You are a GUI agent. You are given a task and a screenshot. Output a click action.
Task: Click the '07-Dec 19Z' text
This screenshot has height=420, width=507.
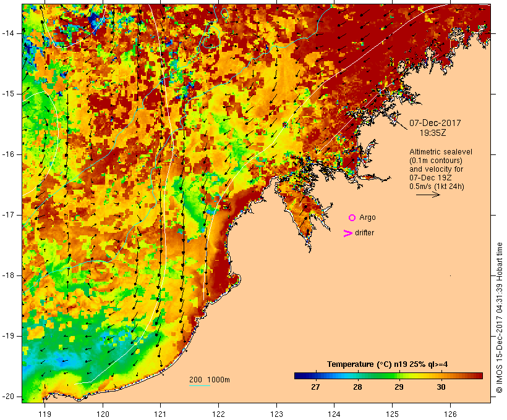(430, 178)
